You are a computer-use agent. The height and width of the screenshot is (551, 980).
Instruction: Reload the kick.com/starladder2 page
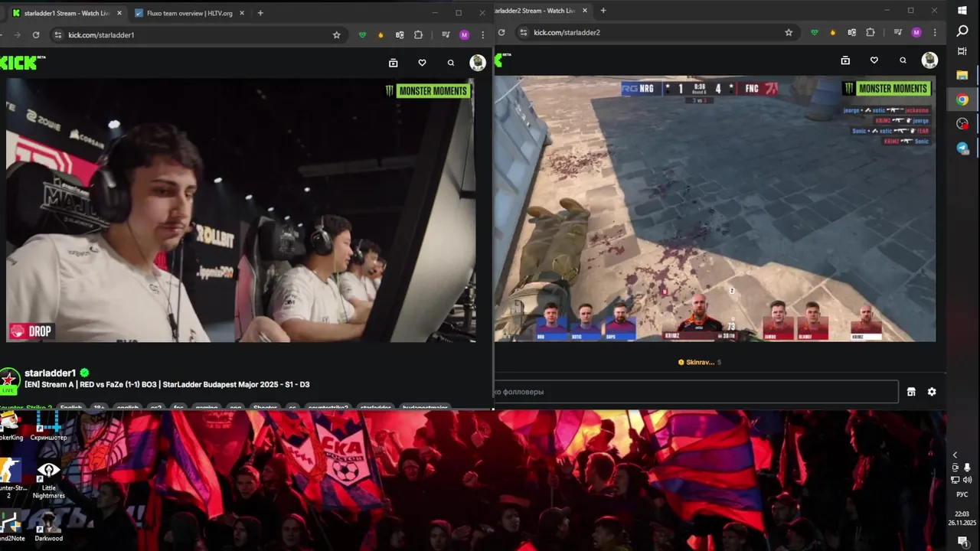coord(501,32)
